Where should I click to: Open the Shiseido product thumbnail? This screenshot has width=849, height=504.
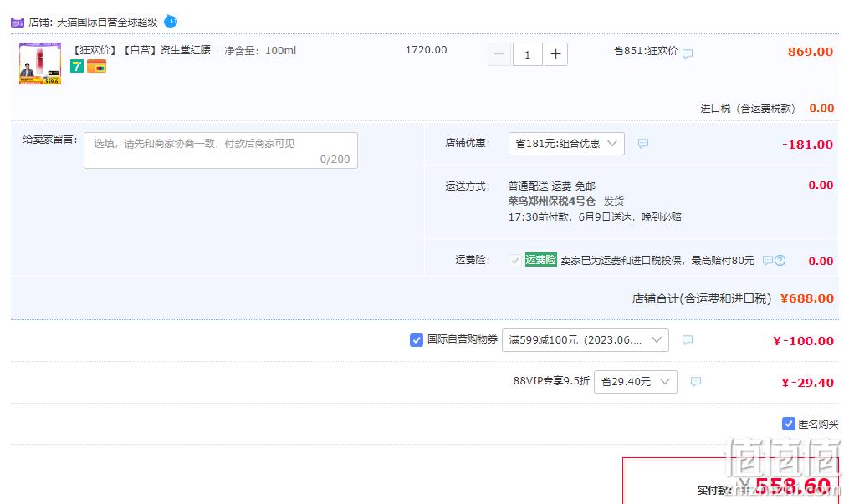pyautogui.click(x=40, y=64)
